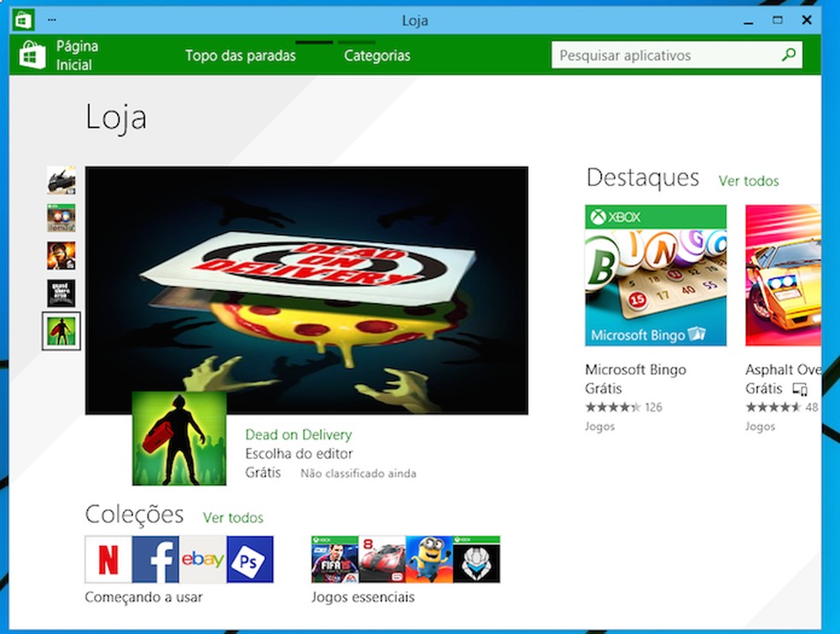Select the Grand Theft Auto thumbnail
Screen dimensions: 840x634
pos(61,294)
